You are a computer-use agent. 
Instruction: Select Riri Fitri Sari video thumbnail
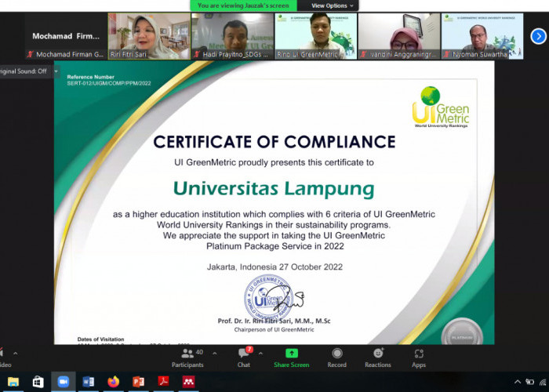click(x=149, y=36)
